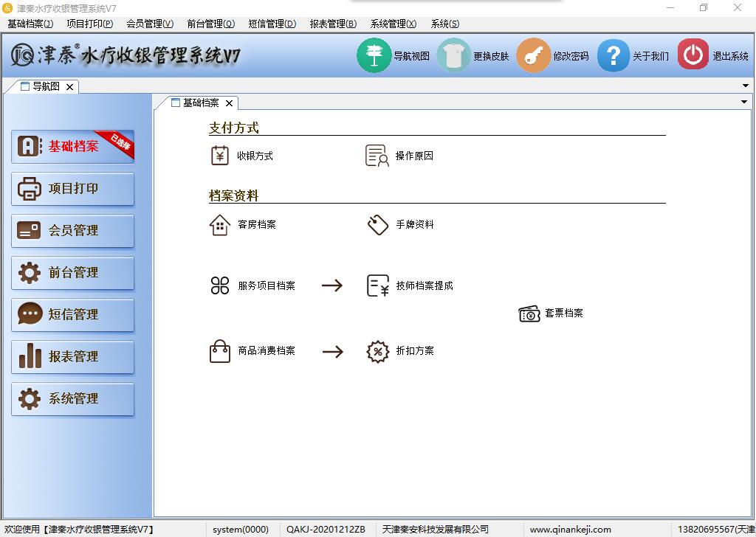Select 会员管理 in the sidebar
Viewport: 756px width, 537px height.
[73, 231]
